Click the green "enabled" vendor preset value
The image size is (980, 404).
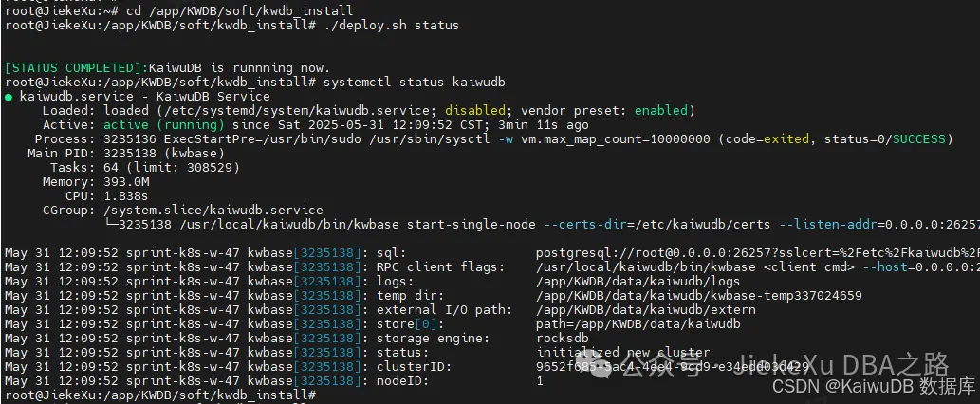pos(661,111)
